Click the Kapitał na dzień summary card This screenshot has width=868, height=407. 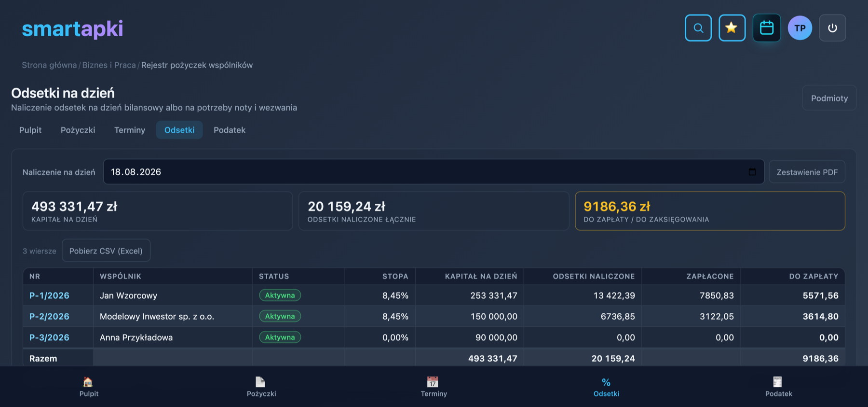point(158,211)
